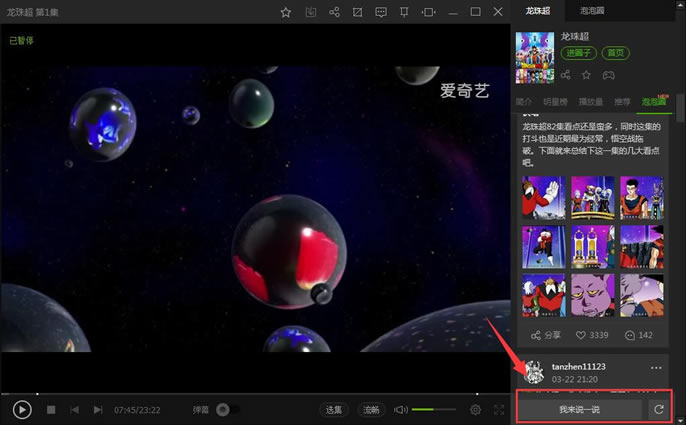Screen dimensions: 686x425
Task: Open the three-dot menu on tanzhen11123's post
Action: [x=656, y=368]
